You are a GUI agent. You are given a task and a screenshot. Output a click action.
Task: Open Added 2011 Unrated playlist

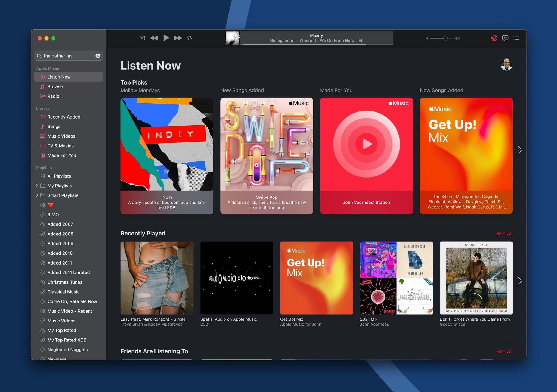(69, 272)
